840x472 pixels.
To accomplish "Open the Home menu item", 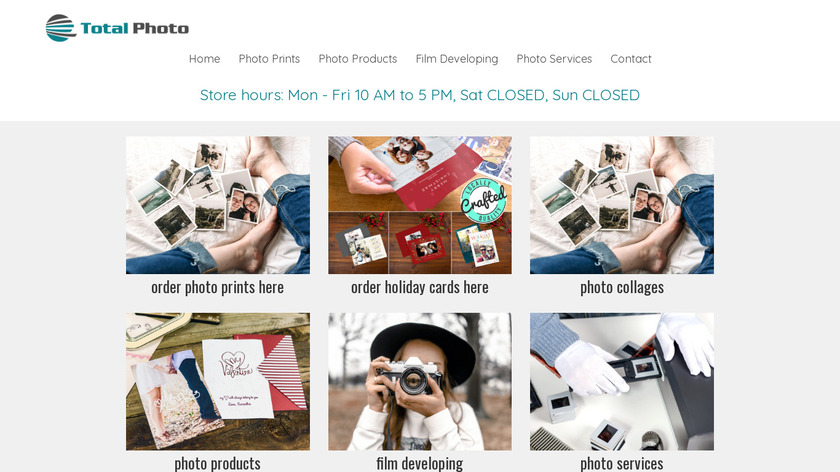I will 204,59.
